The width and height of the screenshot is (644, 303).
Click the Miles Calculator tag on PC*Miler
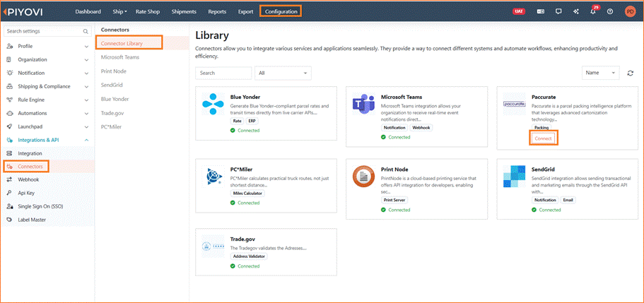247,194
